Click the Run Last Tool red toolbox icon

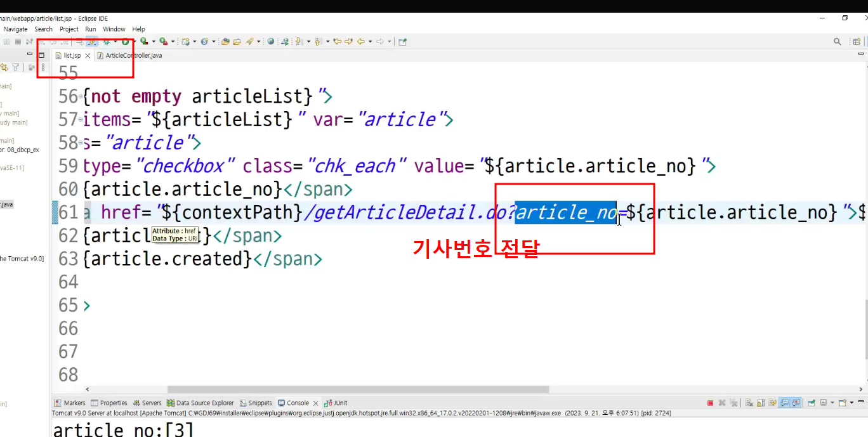click(163, 41)
